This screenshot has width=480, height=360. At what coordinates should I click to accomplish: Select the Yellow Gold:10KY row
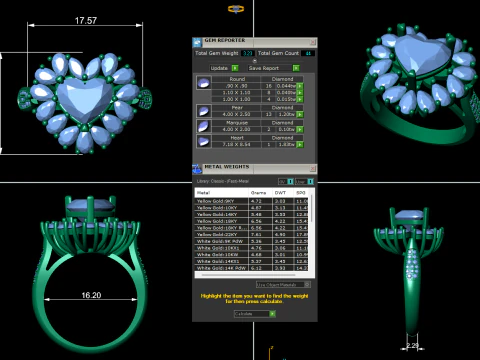pyautogui.click(x=251, y=208)
